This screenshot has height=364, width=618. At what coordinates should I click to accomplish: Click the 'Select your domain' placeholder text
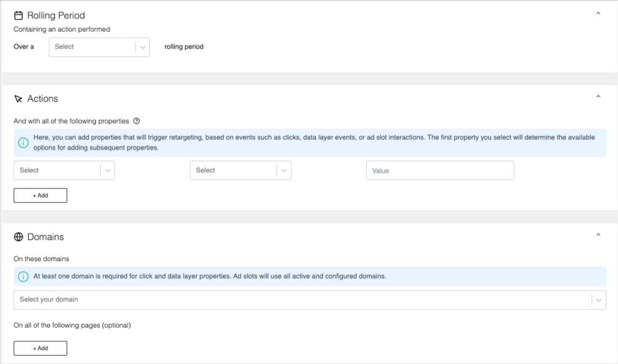click(x=49, y=300)
